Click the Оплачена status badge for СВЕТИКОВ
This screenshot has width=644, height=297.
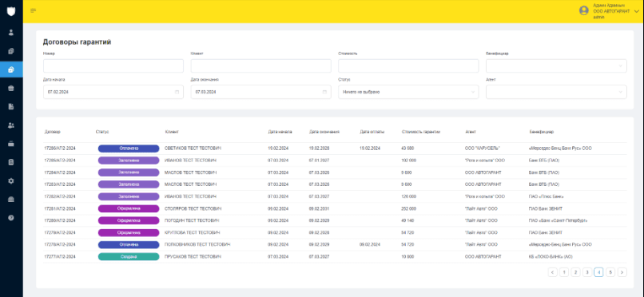(129, 148)
